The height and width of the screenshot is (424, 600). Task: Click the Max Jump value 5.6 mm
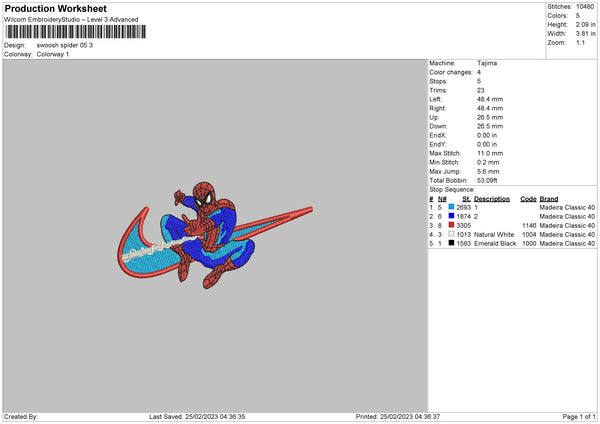tap(488, 171)
